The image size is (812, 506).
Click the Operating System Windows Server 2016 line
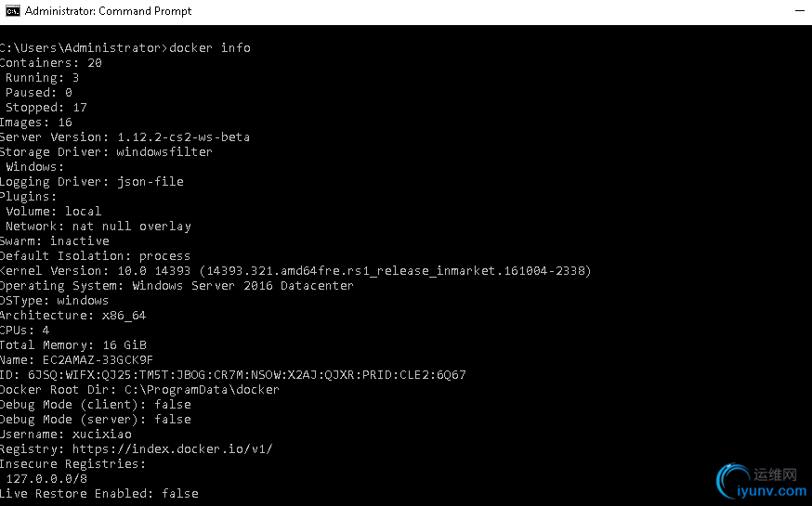coord(177,286)
